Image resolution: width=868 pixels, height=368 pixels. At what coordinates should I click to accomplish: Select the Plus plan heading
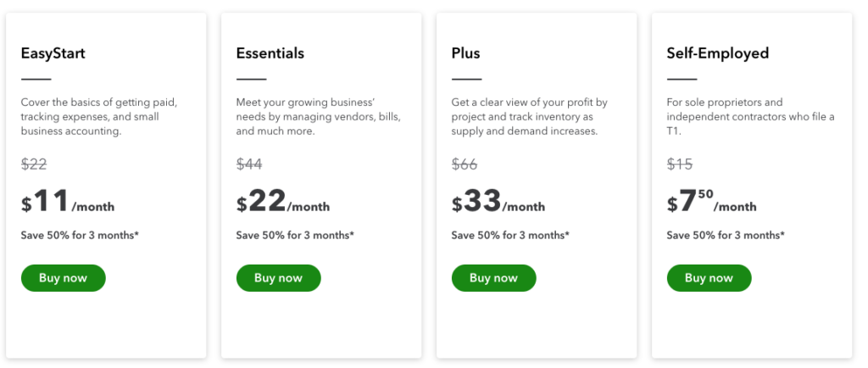click(x=465, y=53)
